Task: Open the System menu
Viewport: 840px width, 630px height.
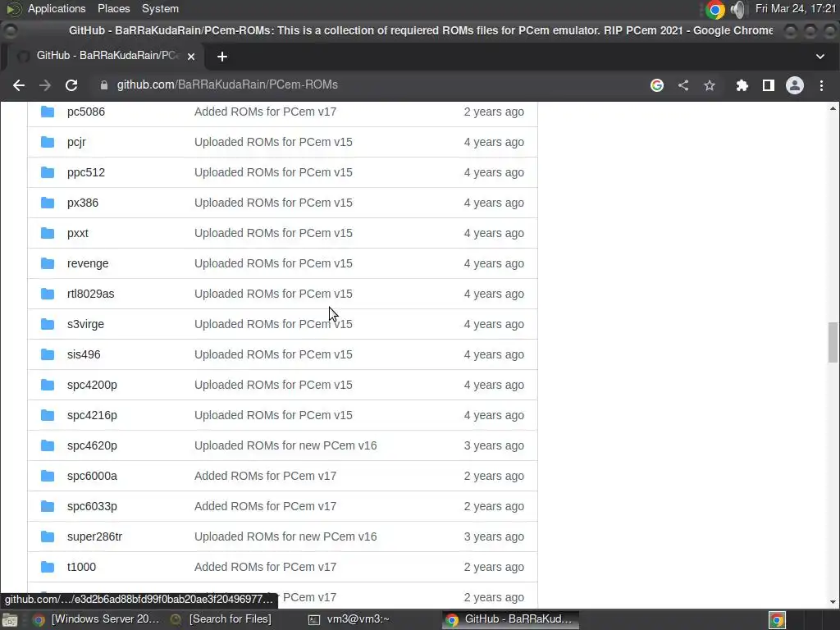Action: pyautogui.click(x=160, y=8)
